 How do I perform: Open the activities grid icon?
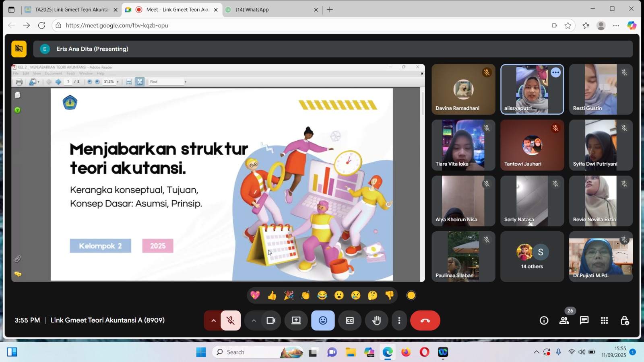(604, 321)
